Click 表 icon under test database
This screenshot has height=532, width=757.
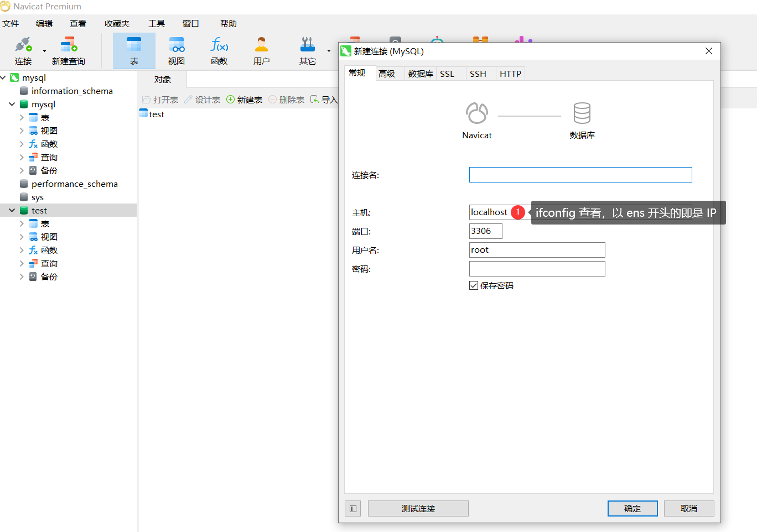coord(33,223)
